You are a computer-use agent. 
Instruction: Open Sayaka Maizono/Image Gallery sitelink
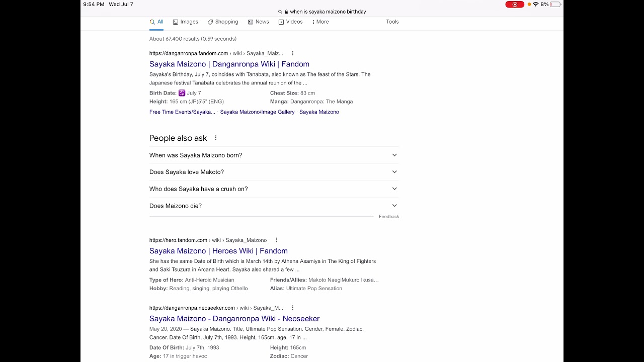(x=257, y=112)
